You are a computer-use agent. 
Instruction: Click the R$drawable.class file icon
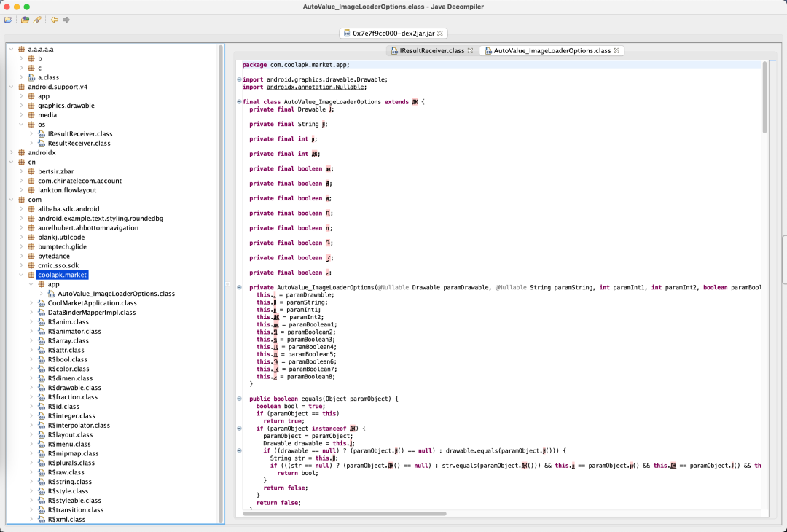[x=41, y=388]
